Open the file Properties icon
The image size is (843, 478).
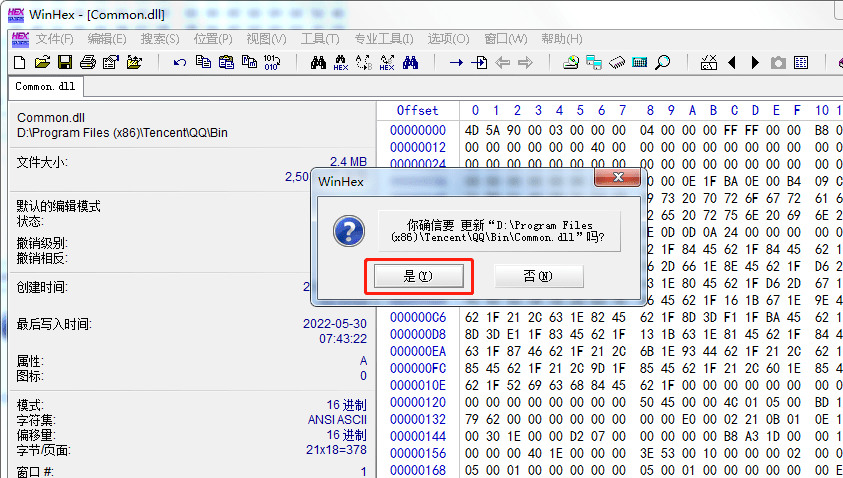(111, 62)
